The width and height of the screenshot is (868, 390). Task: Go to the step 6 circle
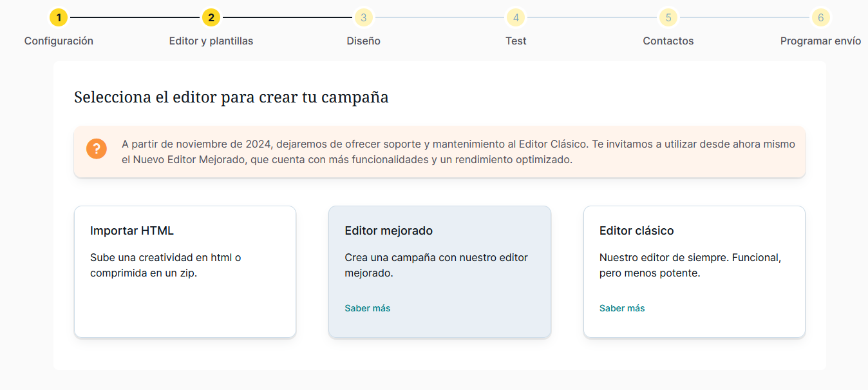coord(820,17)
